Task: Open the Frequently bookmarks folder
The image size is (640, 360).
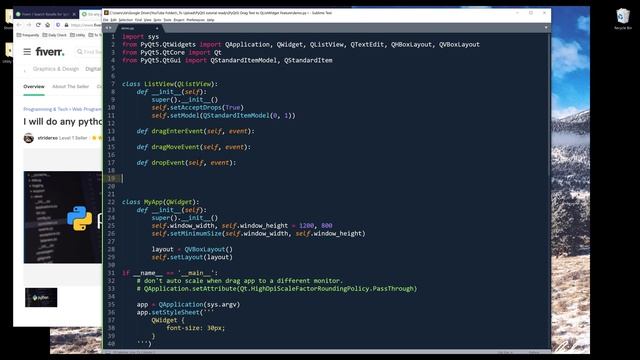Action: click(x=28, y=35)
